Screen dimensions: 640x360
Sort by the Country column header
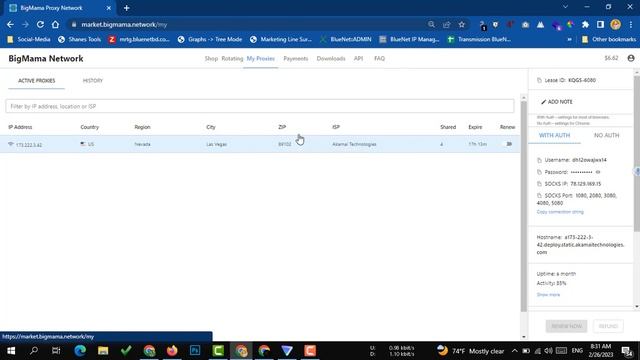[89, 127]
